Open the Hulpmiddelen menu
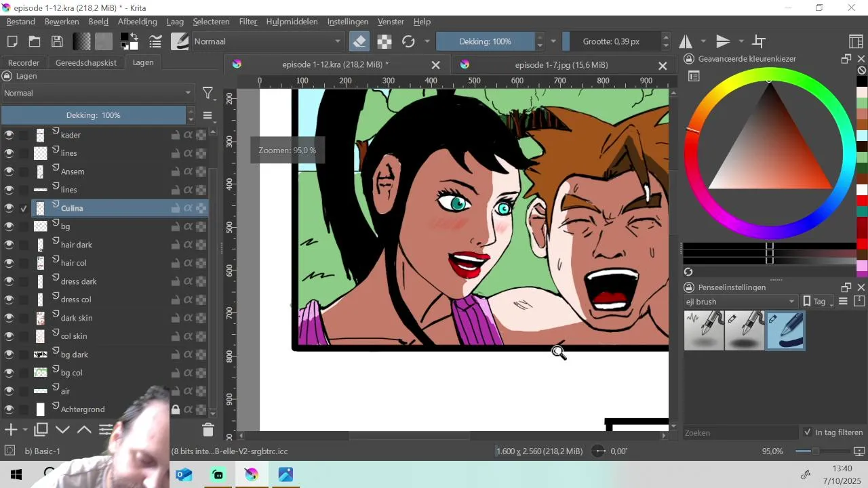This screenshot has width=868, height=488. click(292, 22)
